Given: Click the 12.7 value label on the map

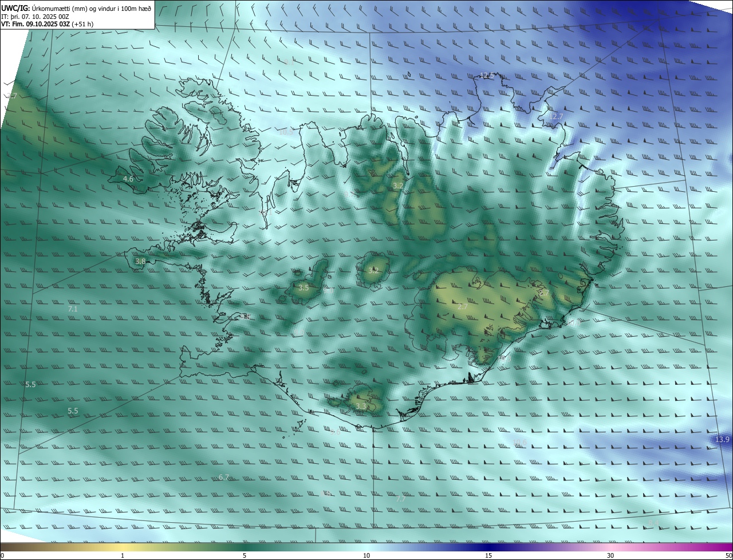Looking at the screenshot, I should [556, 116].
